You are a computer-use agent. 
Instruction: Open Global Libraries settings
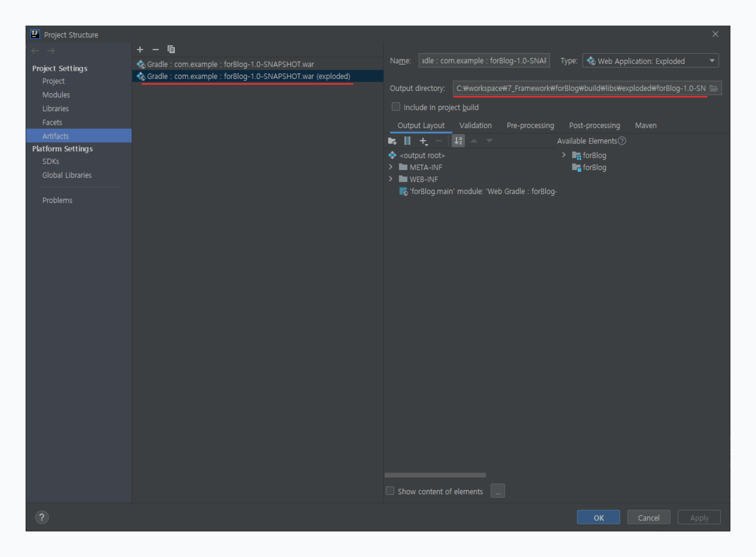tap(67, 175)
